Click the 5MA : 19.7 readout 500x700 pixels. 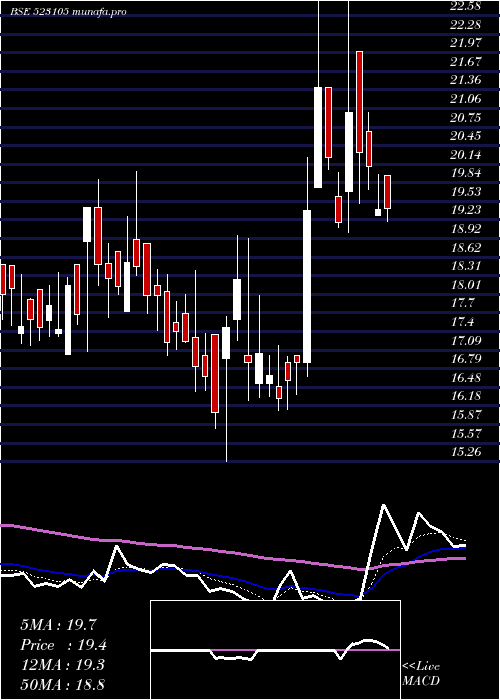coord(58,625)
